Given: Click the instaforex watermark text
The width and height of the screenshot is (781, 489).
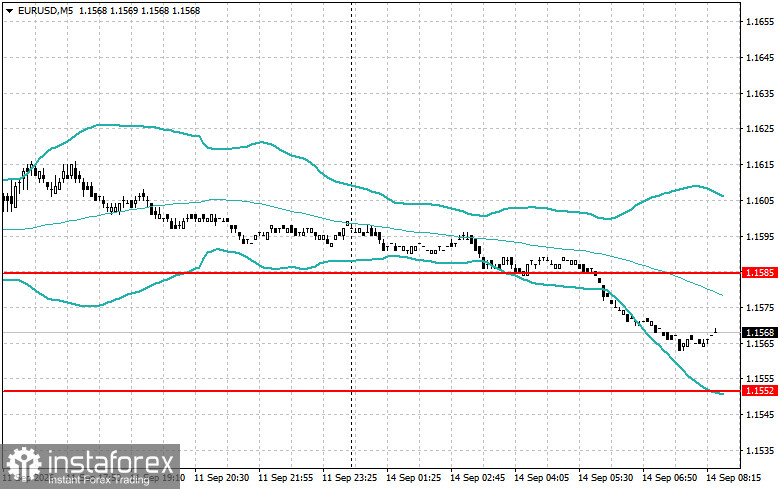Looking at the screenshot, I should click(x=111, y=463).
